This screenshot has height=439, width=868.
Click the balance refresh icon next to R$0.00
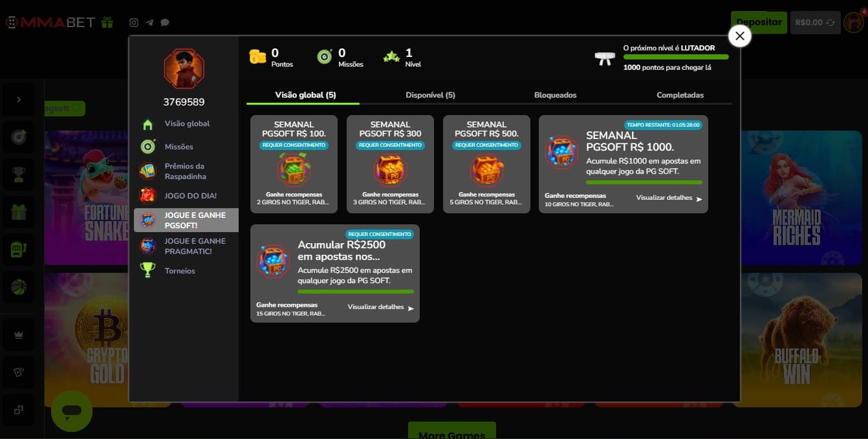tap(830, 23)
